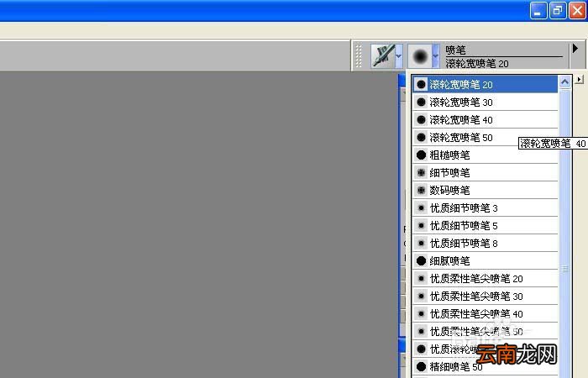Select 滚轮宽喷笔 50 variant

tap(485, 137)
